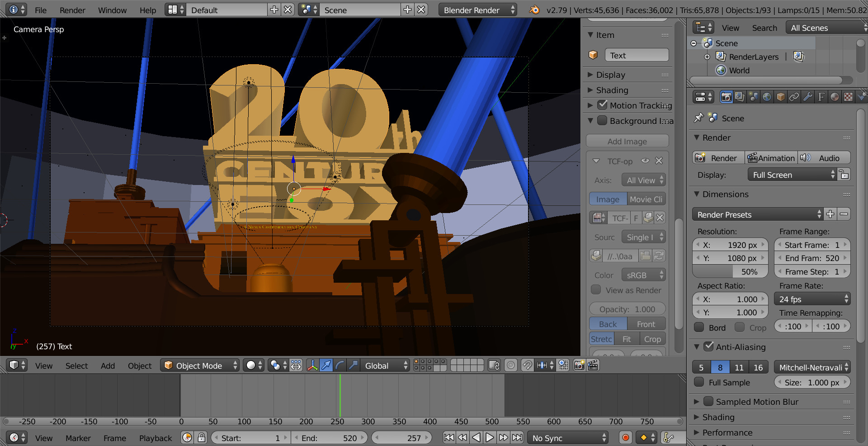Toggle proportional editing circle icon
The image size is (868, 446).
tap(511, 365)
